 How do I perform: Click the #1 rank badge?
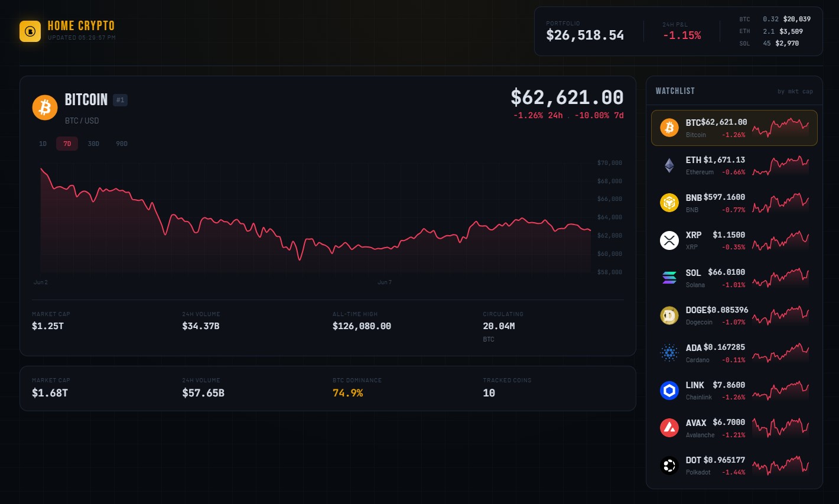click(x=121, y=100)
